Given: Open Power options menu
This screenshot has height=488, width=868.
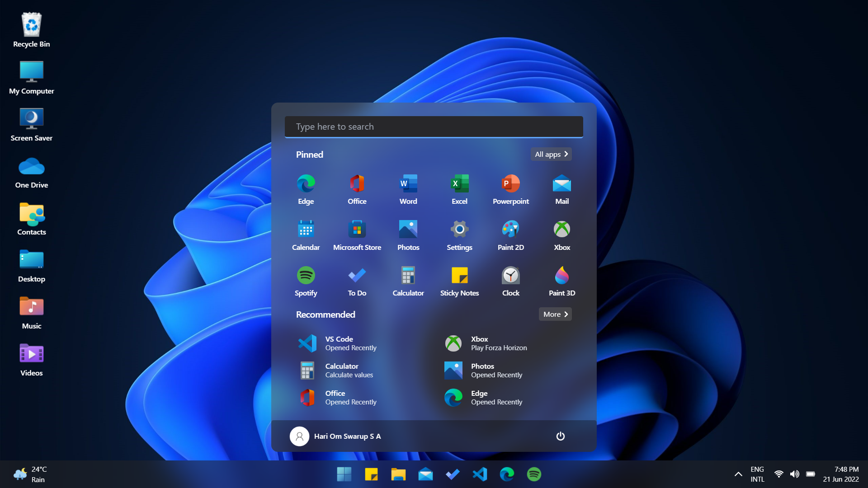Looking at the screenshot, I should click(561, 436).
